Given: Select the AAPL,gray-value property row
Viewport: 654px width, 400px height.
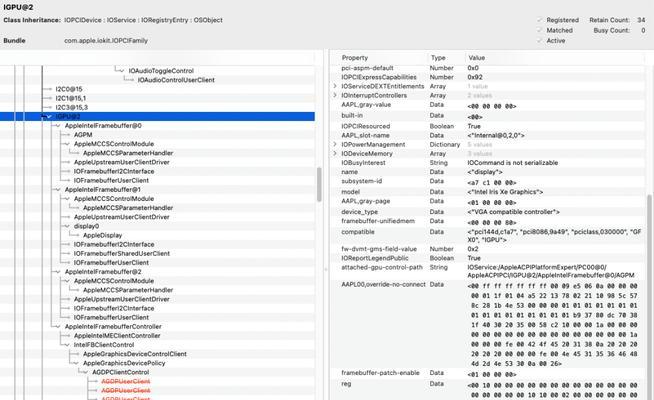Looking at the screenshot, I should click(x=488, y=105).
